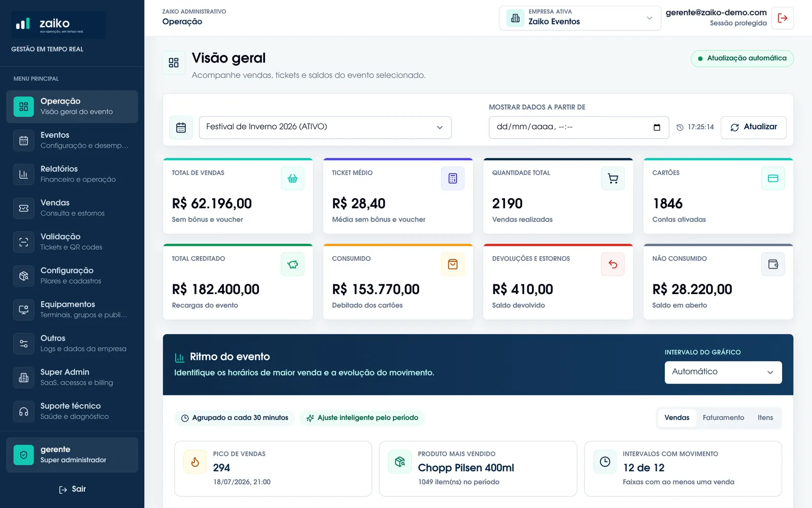Open the Festival de Inverno 2026 event dropdown
812x508 pixels.
(325, 128)
